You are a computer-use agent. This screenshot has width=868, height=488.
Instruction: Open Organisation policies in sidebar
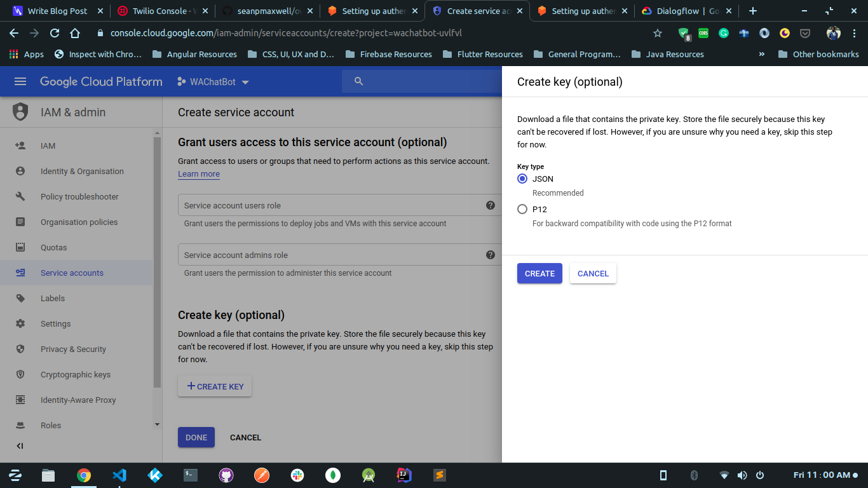[x=76, y=222]
